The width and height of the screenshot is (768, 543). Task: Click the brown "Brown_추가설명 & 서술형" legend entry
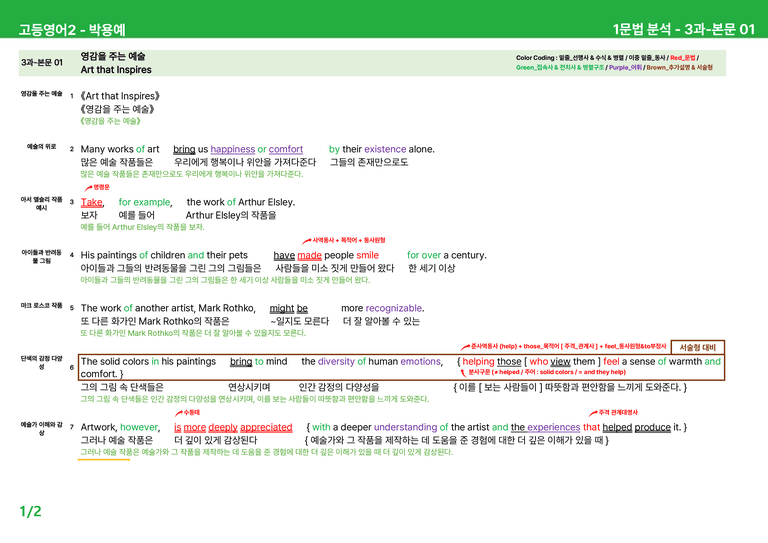[x=679, y=68]
